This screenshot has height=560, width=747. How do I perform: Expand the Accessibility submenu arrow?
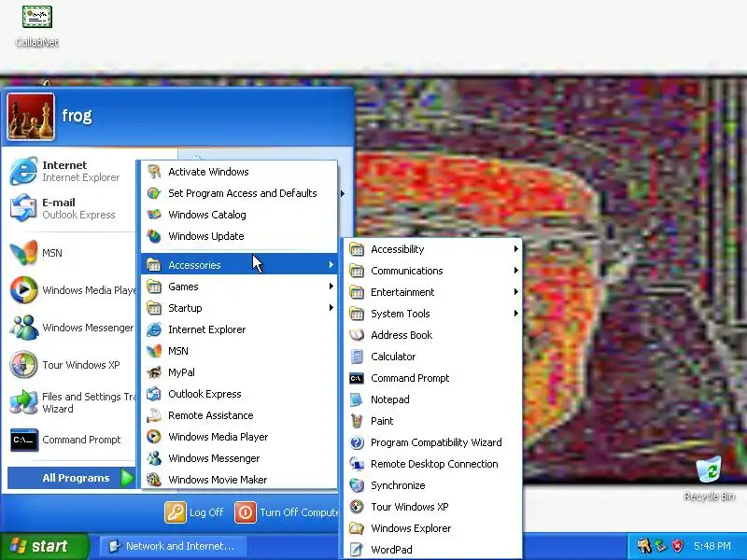pos(516,248)
